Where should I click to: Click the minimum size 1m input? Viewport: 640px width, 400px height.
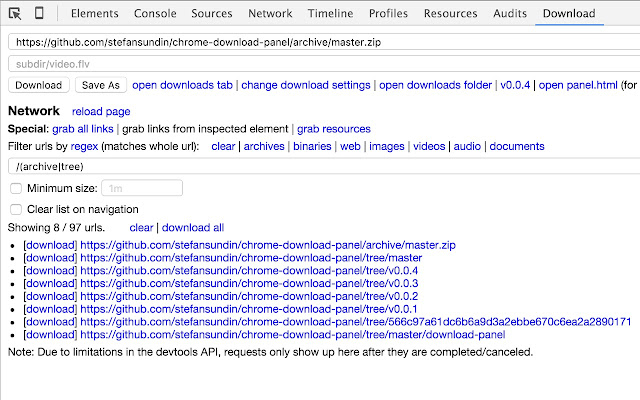point(142,188)
